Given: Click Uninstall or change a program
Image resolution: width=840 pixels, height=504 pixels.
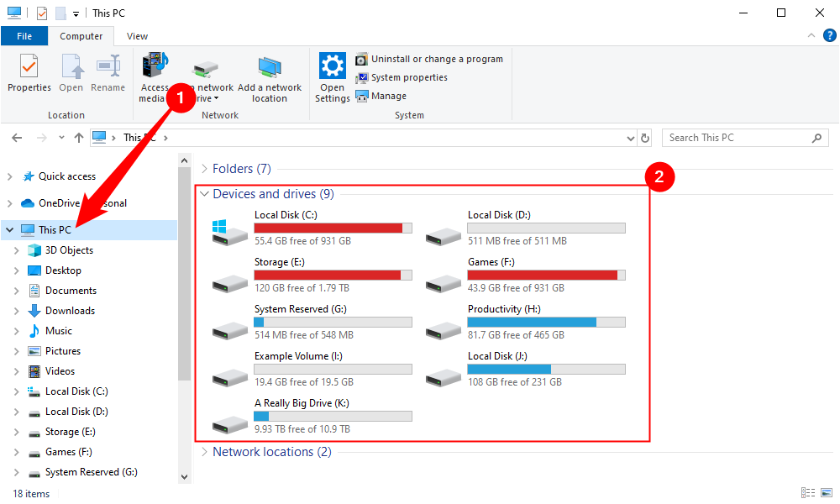Looking at the screenshot, I should 429,59.
